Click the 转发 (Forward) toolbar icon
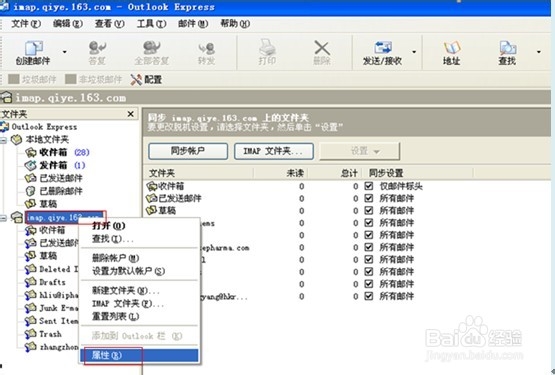555x375 pixels. pyautogui.click(x=206, y=52)
